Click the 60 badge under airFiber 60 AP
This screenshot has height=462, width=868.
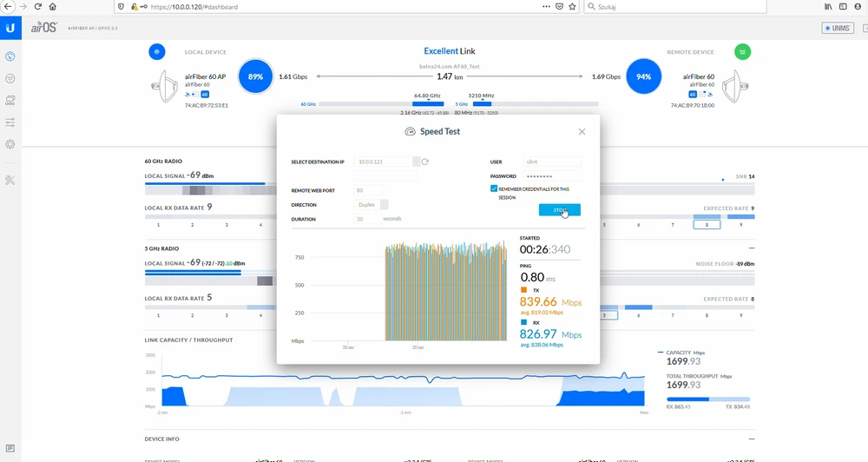coord(205,95)
